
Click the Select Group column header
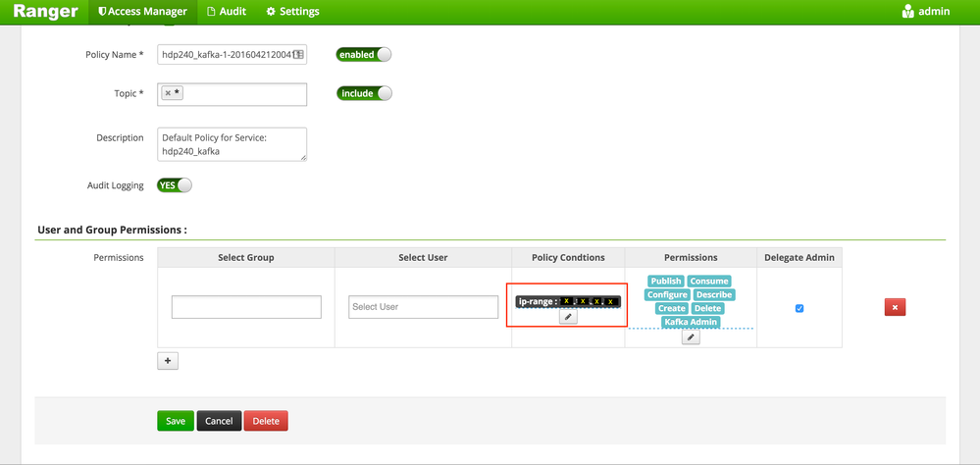click(x=246, y=257)
